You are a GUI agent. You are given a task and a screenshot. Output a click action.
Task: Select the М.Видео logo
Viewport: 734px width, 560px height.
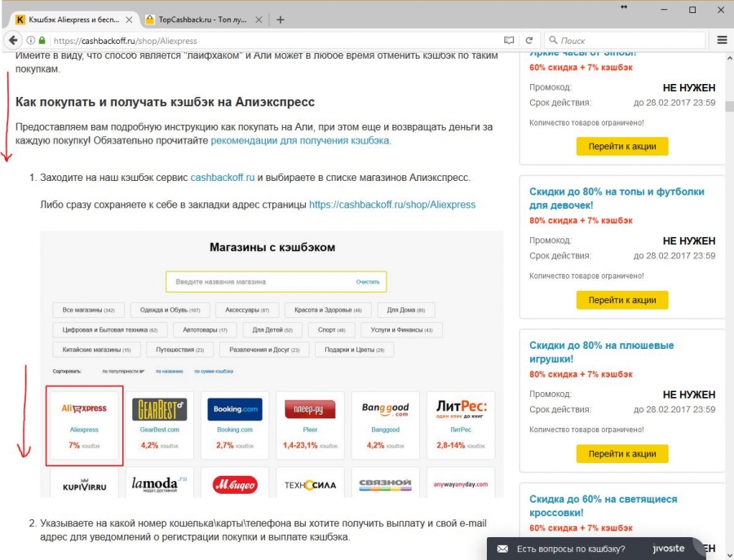(x=235, y=485)
